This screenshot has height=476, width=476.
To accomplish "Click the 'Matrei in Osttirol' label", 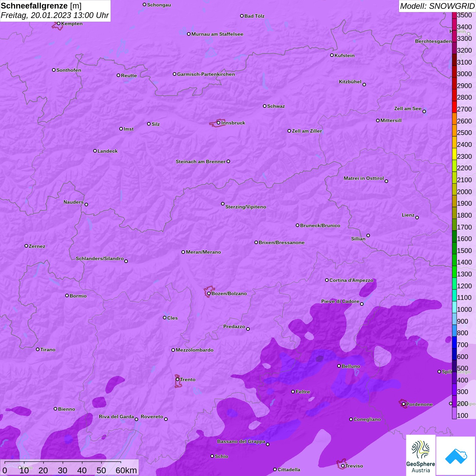I will (x=364, y=178).
